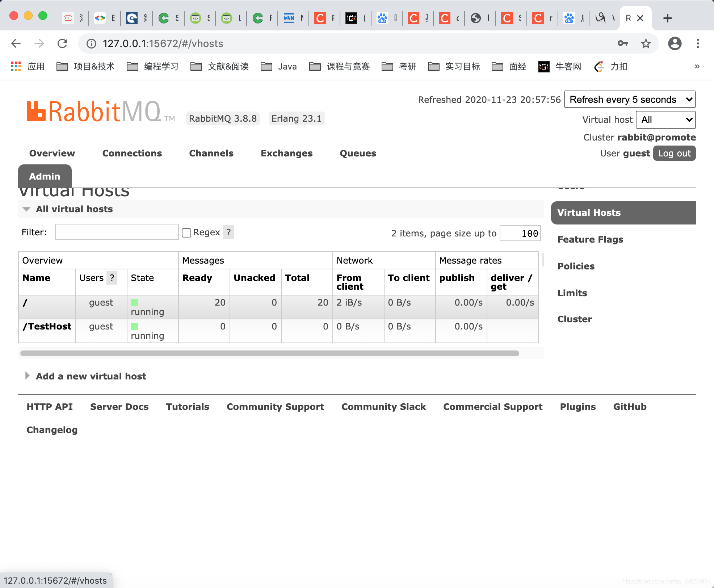Open the Community Support footer link
714x588 pixels.
pyautogui.click(x=275, y=407)
